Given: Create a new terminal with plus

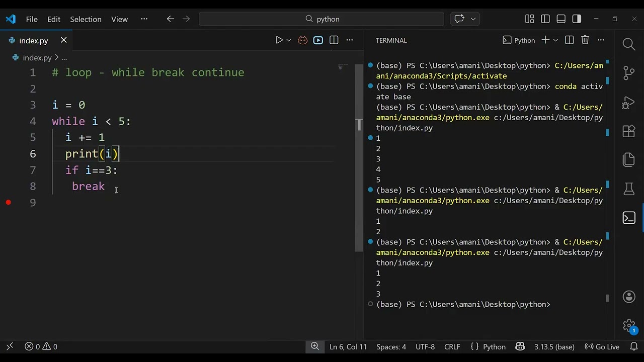Looking at the screenshot, I should [x=545, y=40].
